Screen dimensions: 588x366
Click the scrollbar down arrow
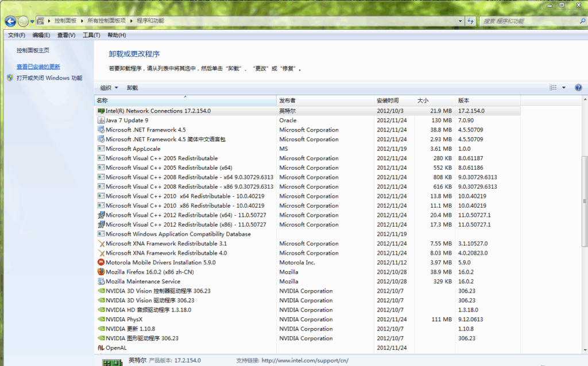point(585,351)
